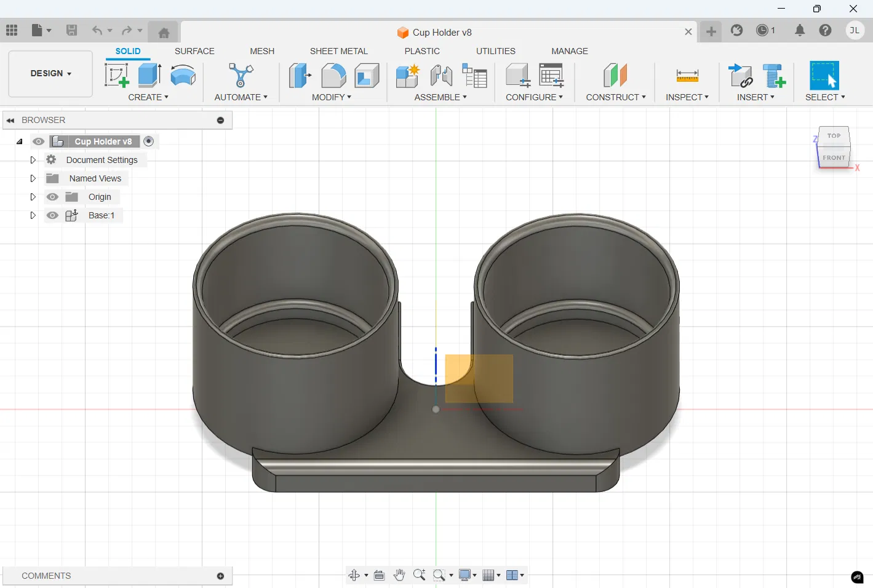Open the MODIFY menu
The height and width of the screenshot is (588, 873).
[331, 97]
